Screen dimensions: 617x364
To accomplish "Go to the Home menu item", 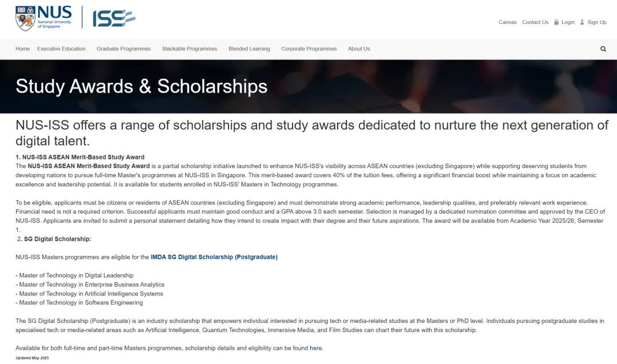I will (x=23, y=49).
